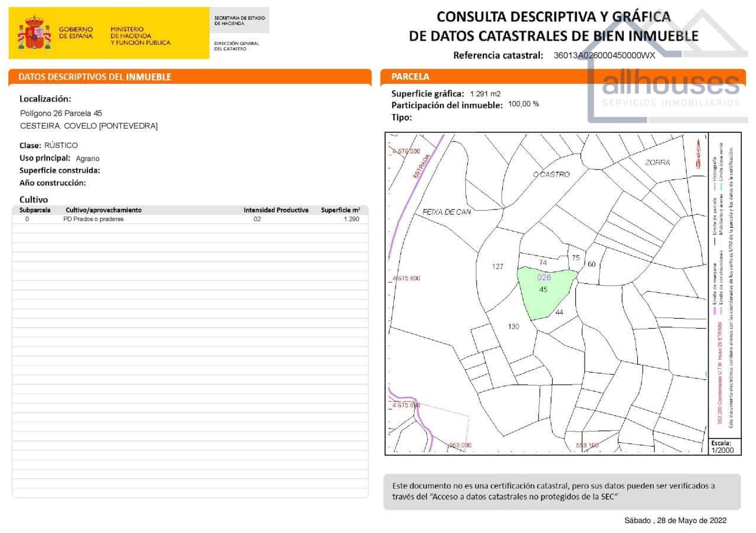Screen dimensions: 756x533
Task: Click the Spanish coat of arms emblem
Action: point(32,31)
